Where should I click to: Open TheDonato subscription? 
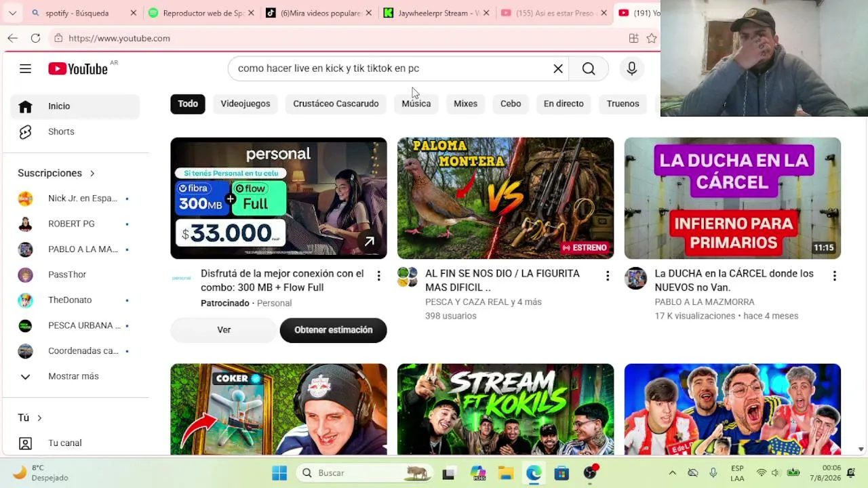click(75, 300)
